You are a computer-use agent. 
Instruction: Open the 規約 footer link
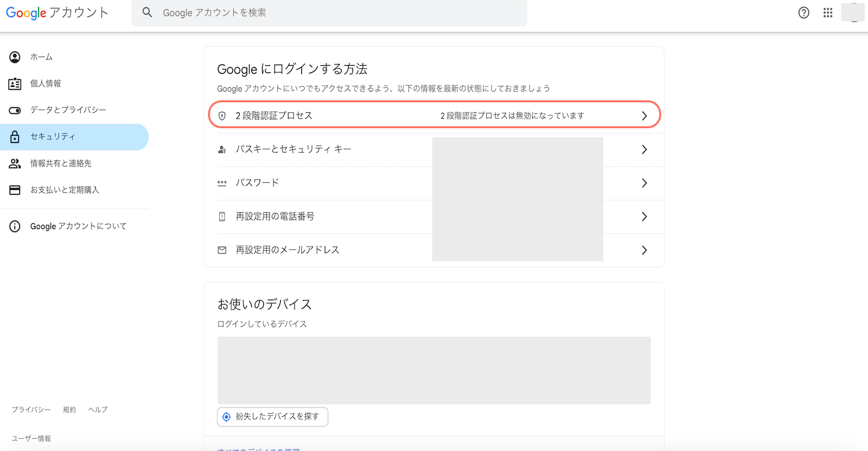pos(69,410)
